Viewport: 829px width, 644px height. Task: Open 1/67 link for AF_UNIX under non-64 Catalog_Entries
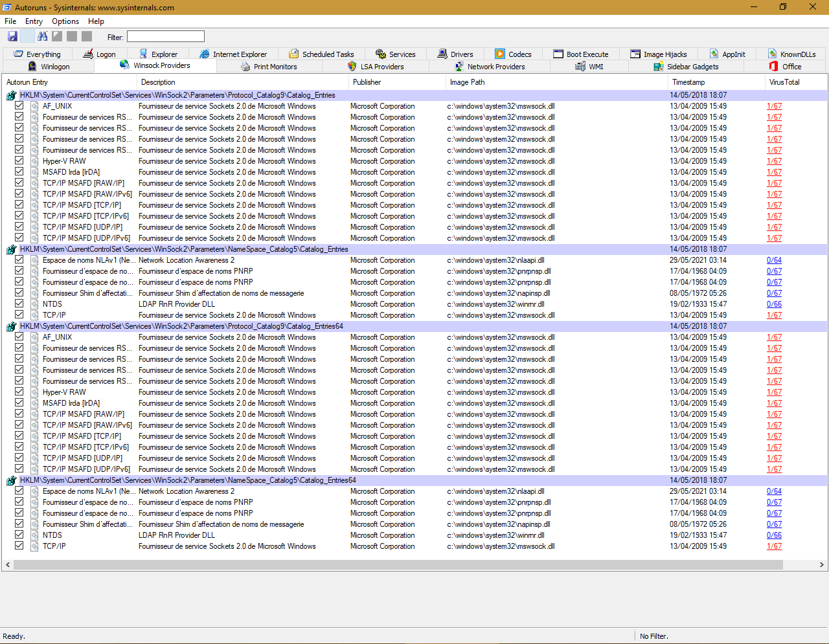click(x=774, y=106)
